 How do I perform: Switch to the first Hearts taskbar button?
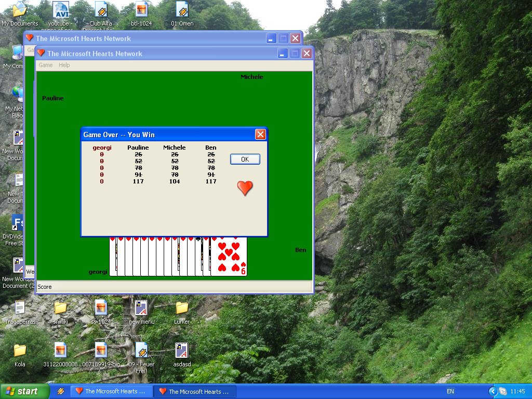pos(111,391)
